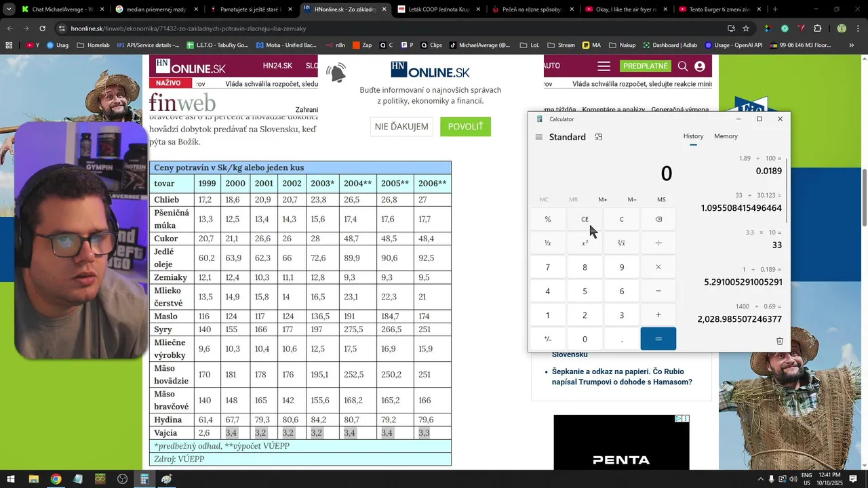Open the Calculator navigation hamburger menu

click(x=539, y=137)
